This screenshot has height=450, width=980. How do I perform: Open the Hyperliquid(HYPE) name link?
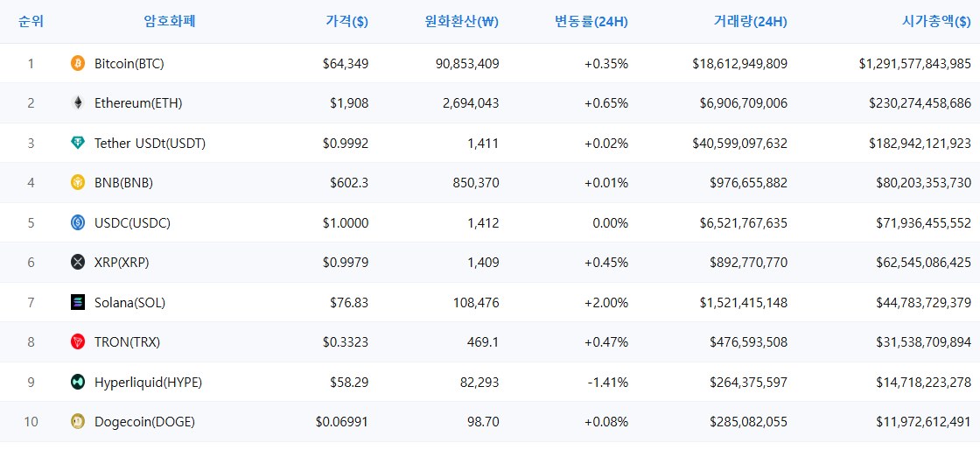point(148,383)
